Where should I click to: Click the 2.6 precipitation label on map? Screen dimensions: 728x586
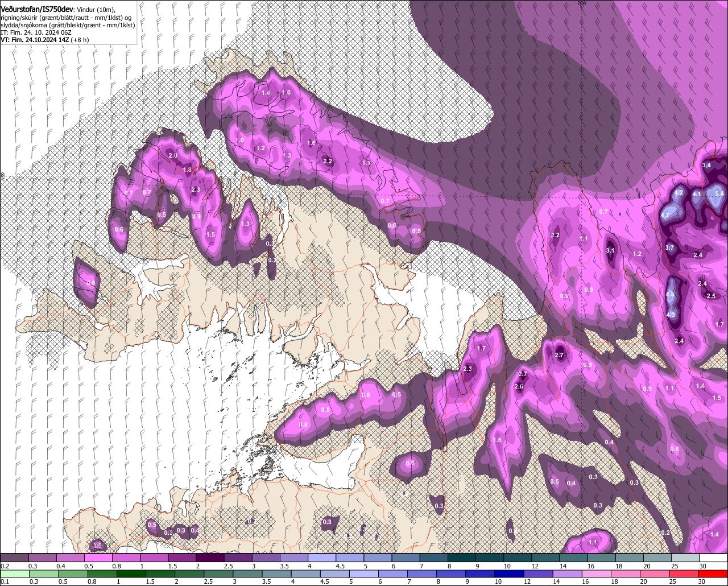(x=519, y=386)
